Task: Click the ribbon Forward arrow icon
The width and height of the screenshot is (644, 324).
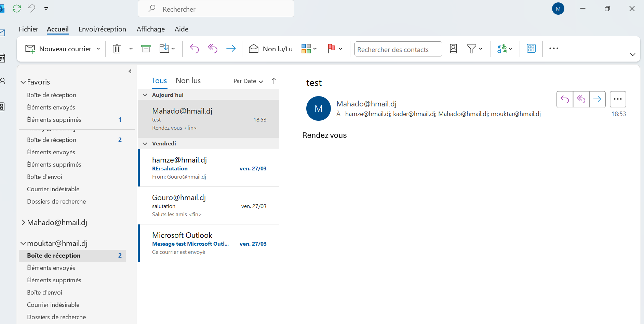Action: (x=231, y=49)
